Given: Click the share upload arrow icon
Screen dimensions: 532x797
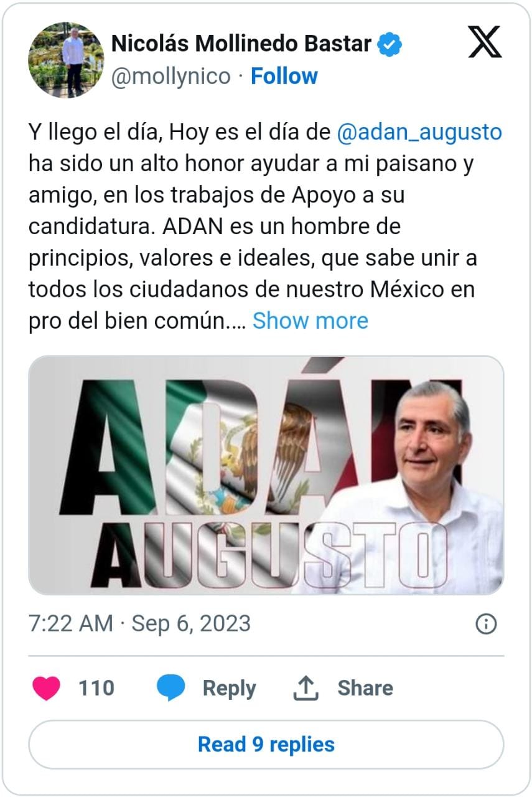Looking at the screenshot, I should (x=306, y=688).
